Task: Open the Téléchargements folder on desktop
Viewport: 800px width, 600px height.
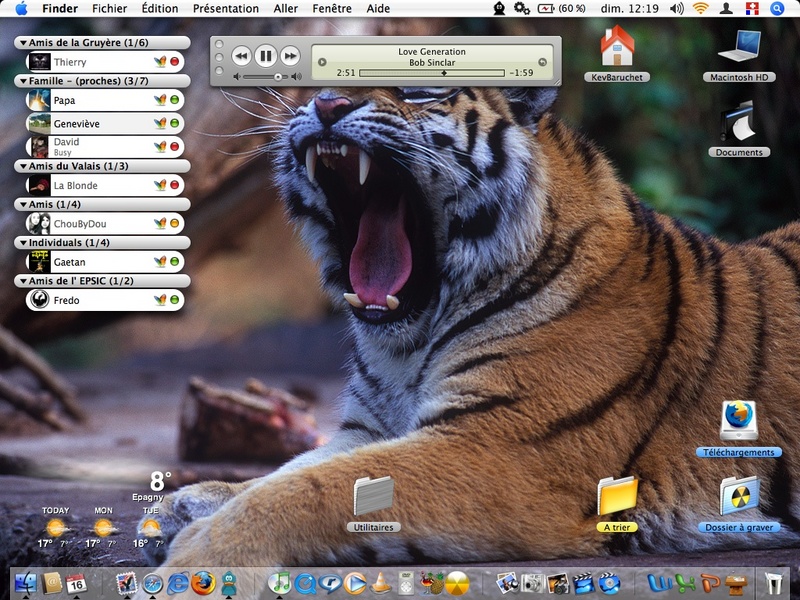Action: pyautogui.click(x=739, y=422)
